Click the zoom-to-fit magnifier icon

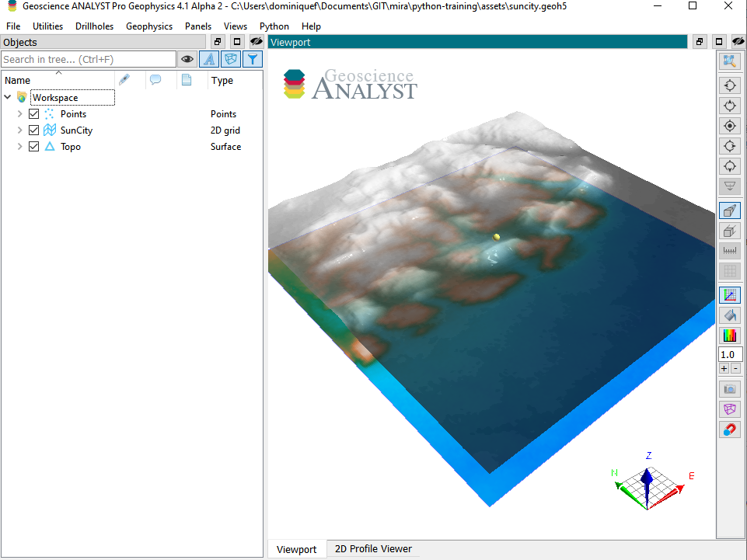point(729,61)
